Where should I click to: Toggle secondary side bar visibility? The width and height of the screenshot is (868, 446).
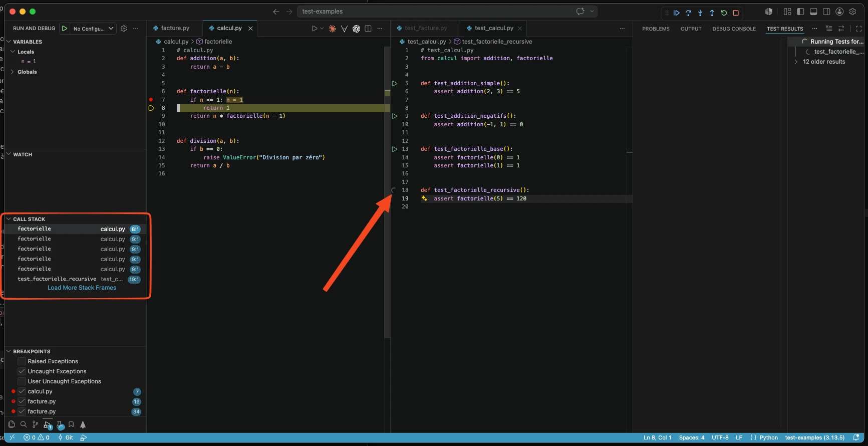(826, 12)
